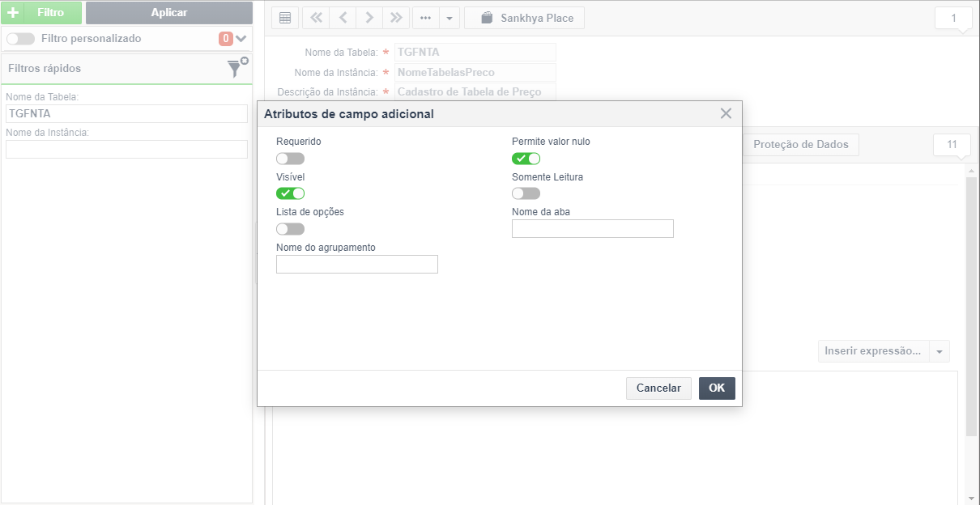The width and height of the screenshot is (980, 505).
Task: Click the quick filters funnel settings icon
Action: tap(236, 68)
